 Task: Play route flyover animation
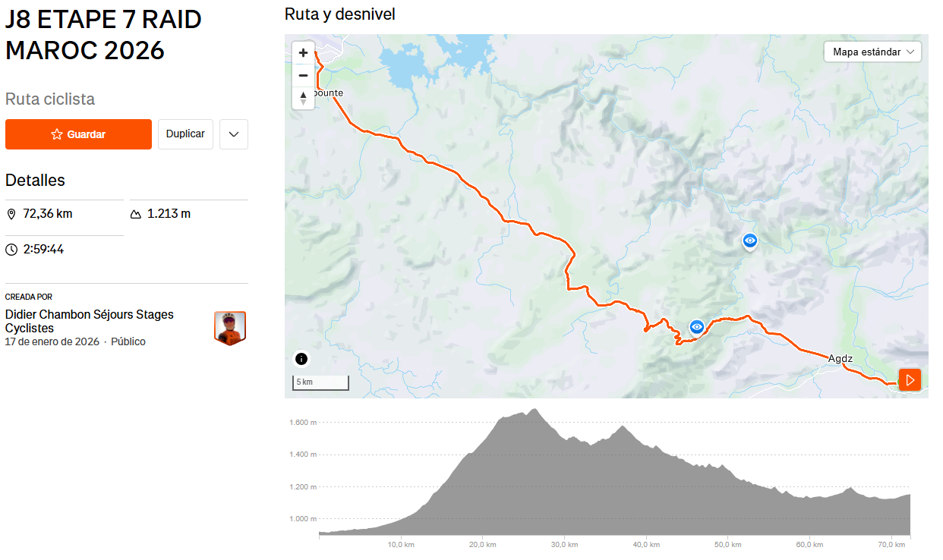[x=910, y=379]
